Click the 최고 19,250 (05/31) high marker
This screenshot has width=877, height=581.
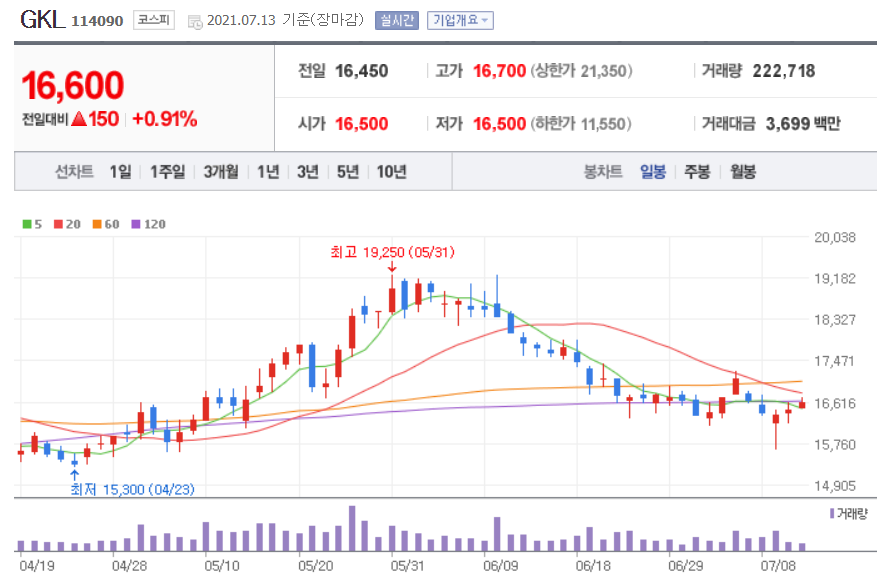392,253
